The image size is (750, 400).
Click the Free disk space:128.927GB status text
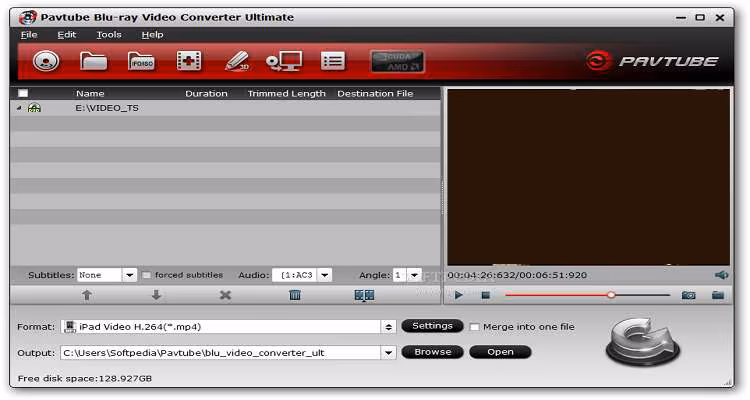(85, 378)
